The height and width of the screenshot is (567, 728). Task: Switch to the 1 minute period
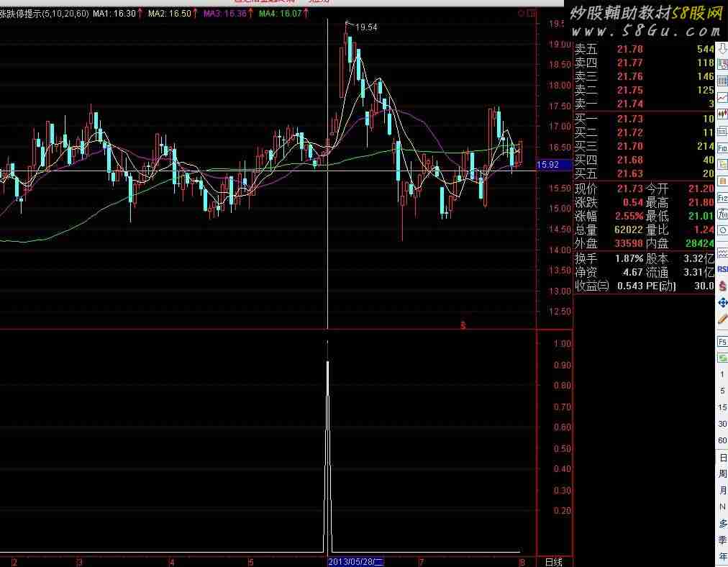(722, 374)
